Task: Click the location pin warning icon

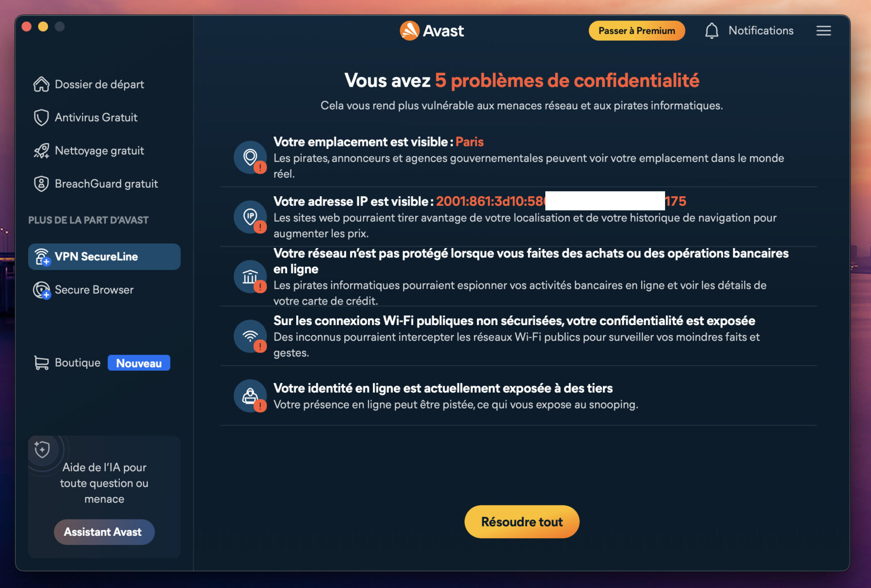Action: click(250, 157)
